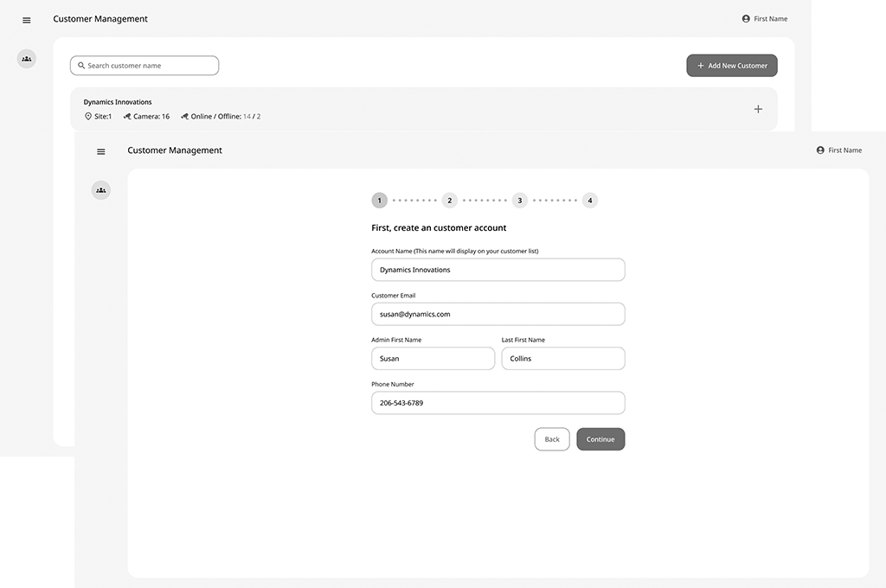Image resolution: width=886 pixels, height=588 pixels.
Task: Select wizard step 4
Action: tap(590, 201)
